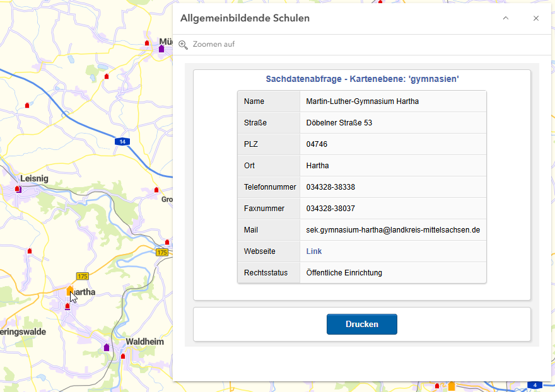
Task: Activate the Zoomen auf function
Action: click(x=213, y=44)
